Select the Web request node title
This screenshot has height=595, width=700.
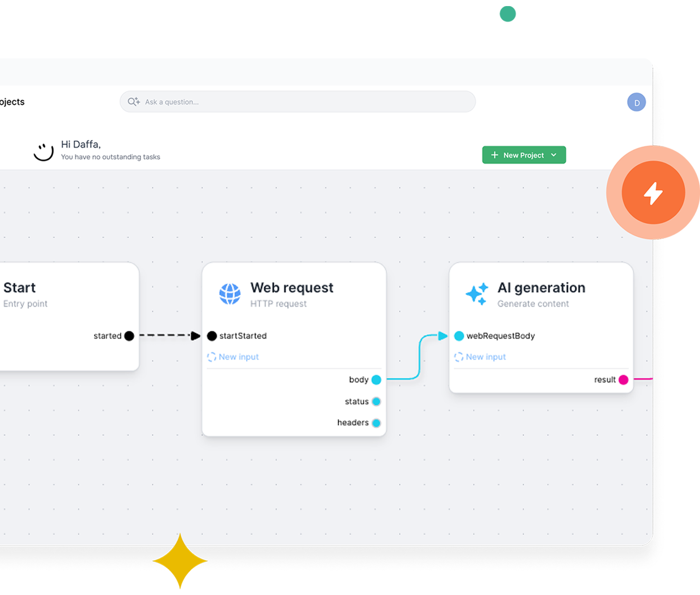coord(292,288)
